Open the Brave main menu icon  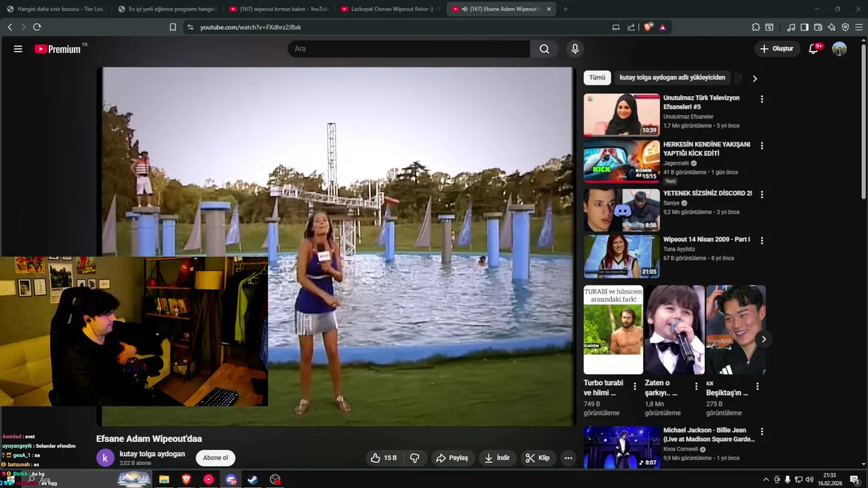pos(859,27)
